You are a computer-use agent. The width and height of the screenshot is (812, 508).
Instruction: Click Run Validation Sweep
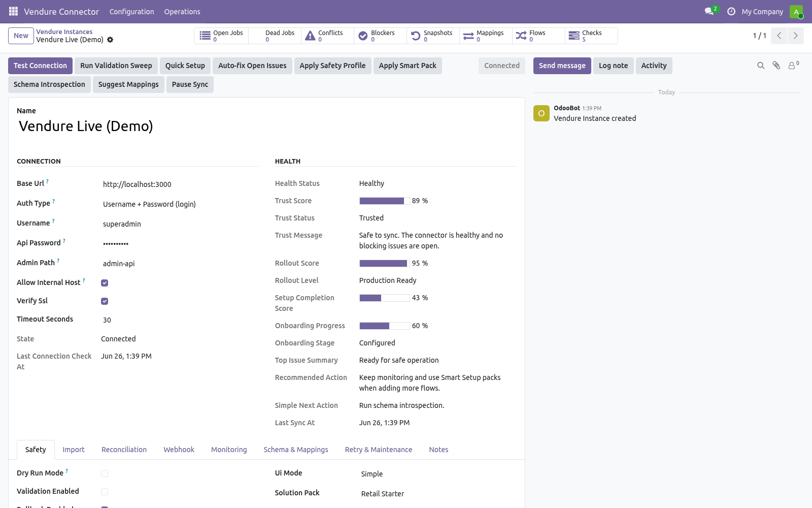116,66
